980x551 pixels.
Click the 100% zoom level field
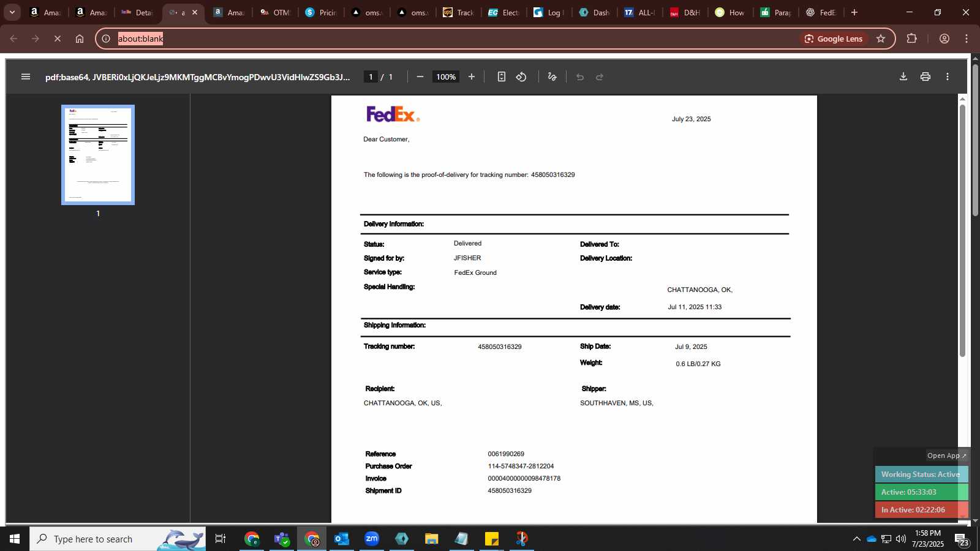(x=445, y=77)
